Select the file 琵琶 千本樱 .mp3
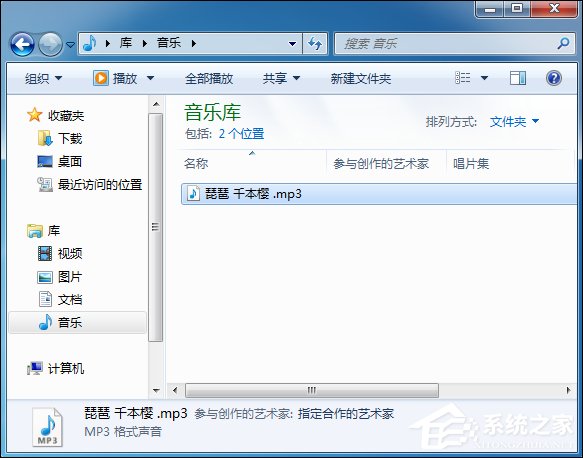The image size is (583, 458). pos(379,194)
